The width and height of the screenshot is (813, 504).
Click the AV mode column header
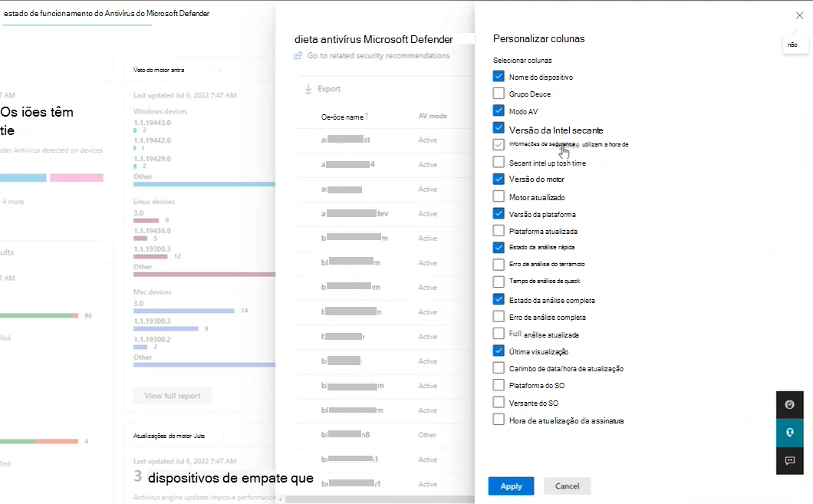pos(433,116)
